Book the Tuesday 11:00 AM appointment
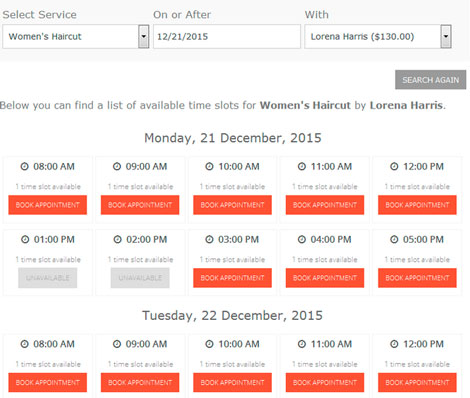This screenshot has width=470, height=398. 325,382
